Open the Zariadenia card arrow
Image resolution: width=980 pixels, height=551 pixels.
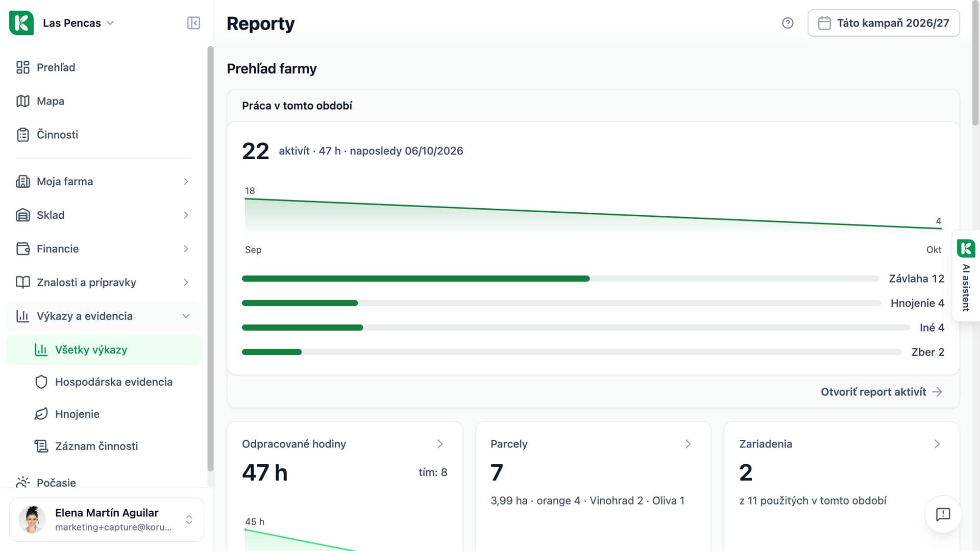pos(937,444)
